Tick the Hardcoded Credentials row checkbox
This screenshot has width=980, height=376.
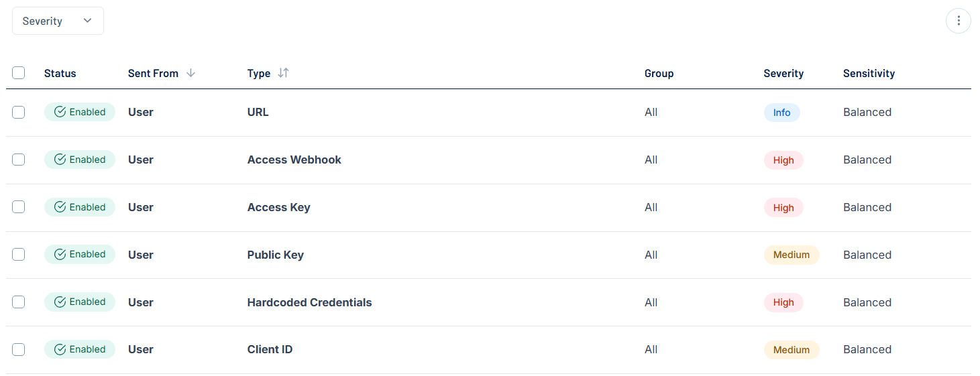coord(19,302)
